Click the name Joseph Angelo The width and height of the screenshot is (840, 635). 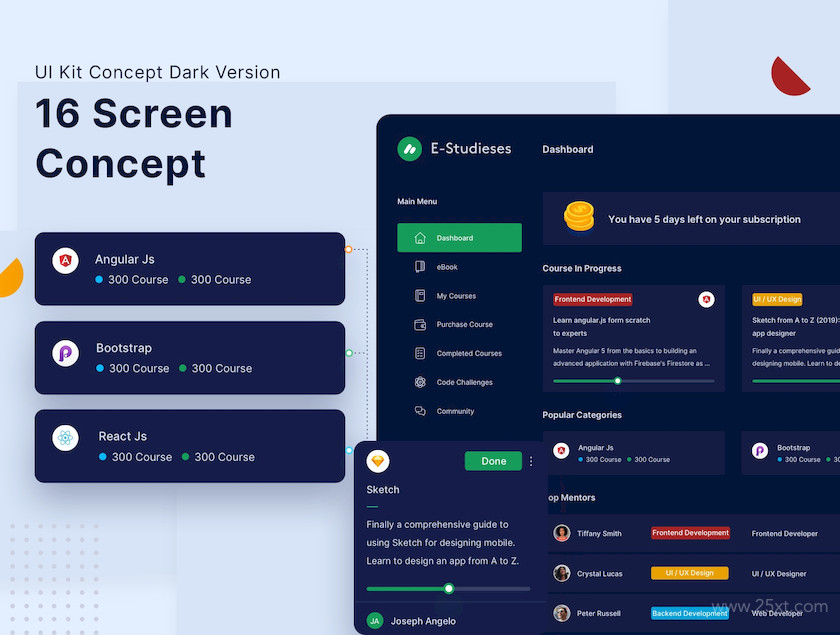point(423,621)
